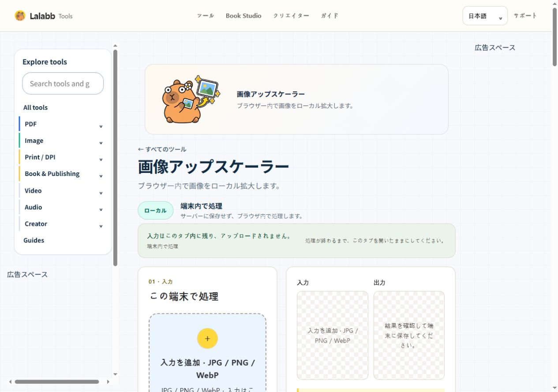This screenshot has height=392, width=558.
Task: Click the サポート link
Action: pyautogui.click(x=525, y=15)
